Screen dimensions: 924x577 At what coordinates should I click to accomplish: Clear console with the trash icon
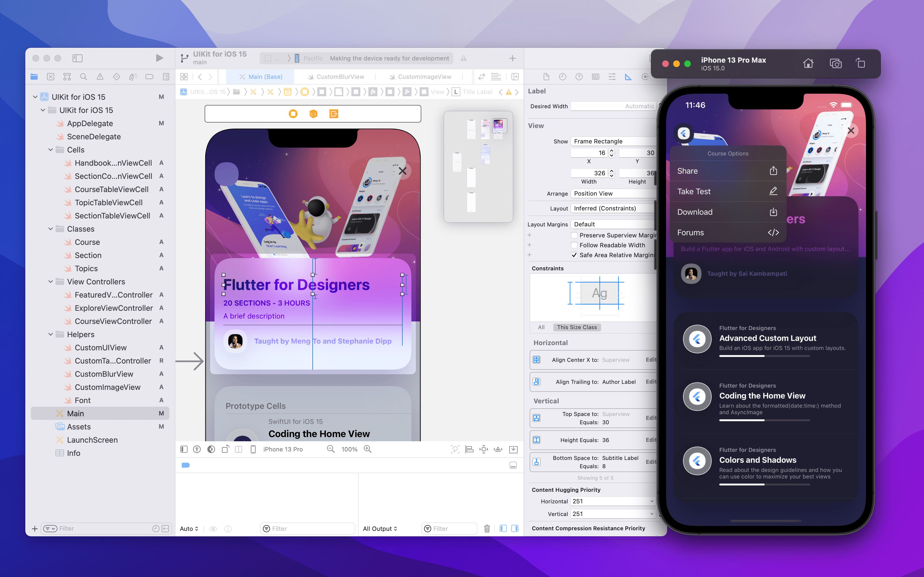(487, 529)
